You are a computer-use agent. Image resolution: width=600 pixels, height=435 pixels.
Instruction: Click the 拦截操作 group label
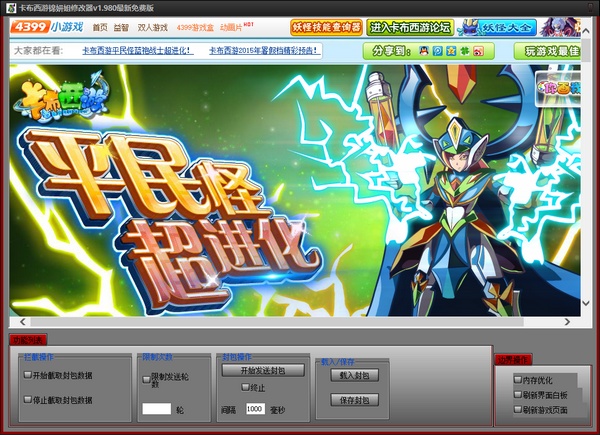[x=39, y=357]
